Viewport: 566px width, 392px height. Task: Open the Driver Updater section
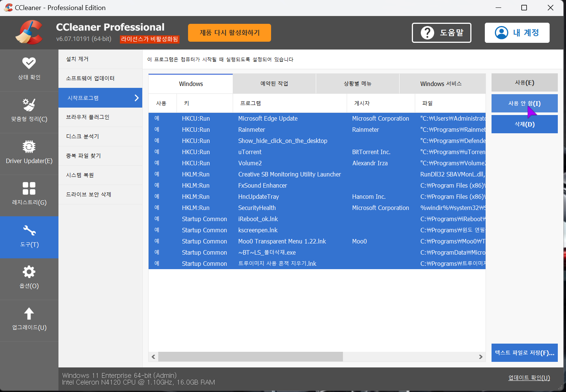click(x=29, y=154)
